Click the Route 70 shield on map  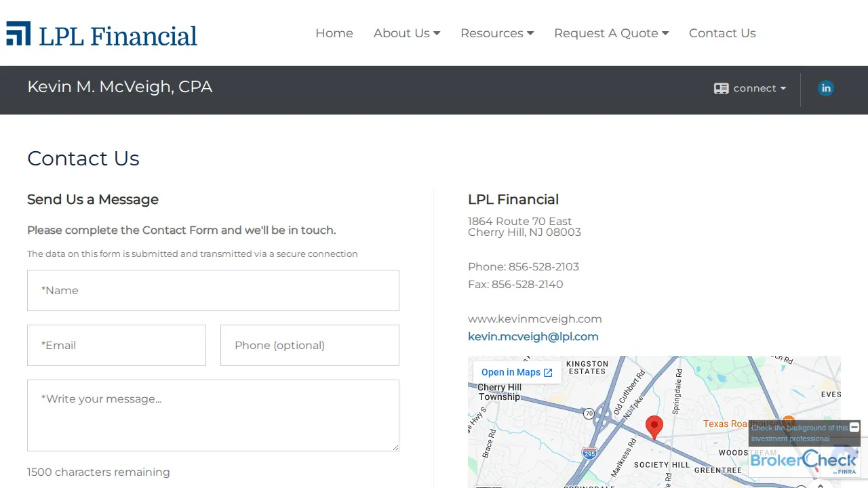[589, 413]
